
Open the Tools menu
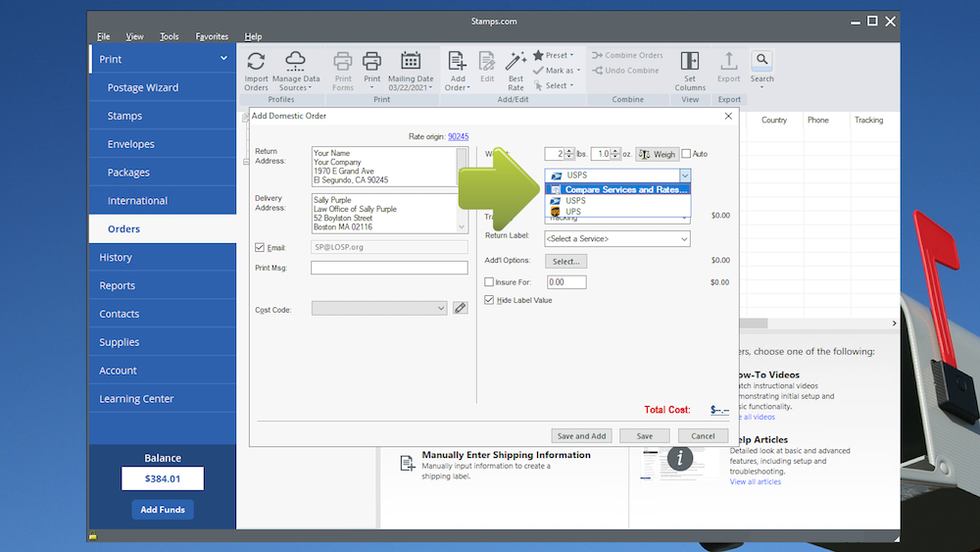tap(170, 36)
